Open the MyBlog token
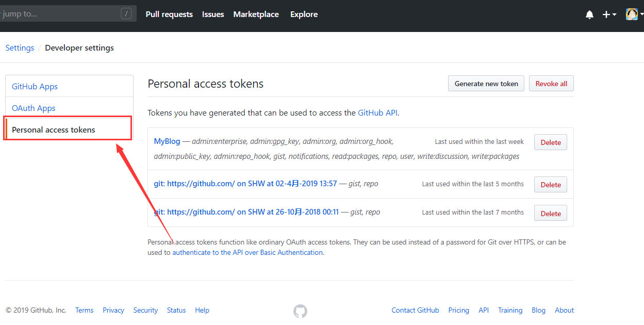Viewport: 644px width, 325px height. pyautogui.click(x=167, y=141)
